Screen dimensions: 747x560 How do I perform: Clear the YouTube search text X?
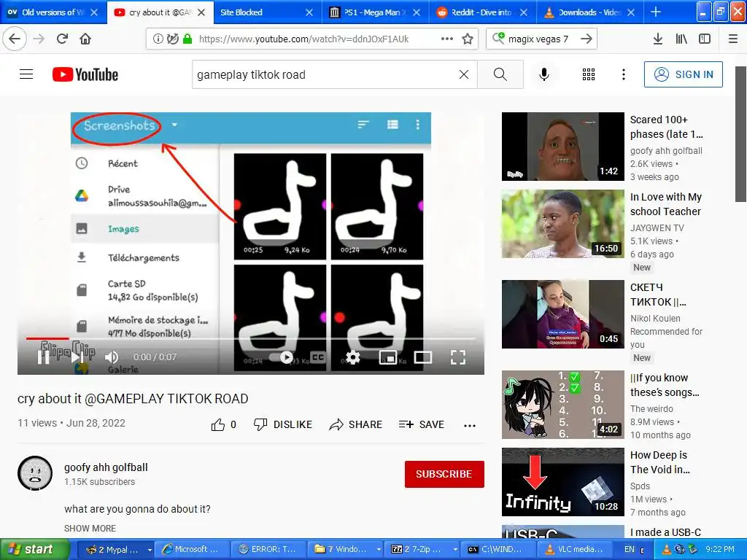tap(463, 74)
